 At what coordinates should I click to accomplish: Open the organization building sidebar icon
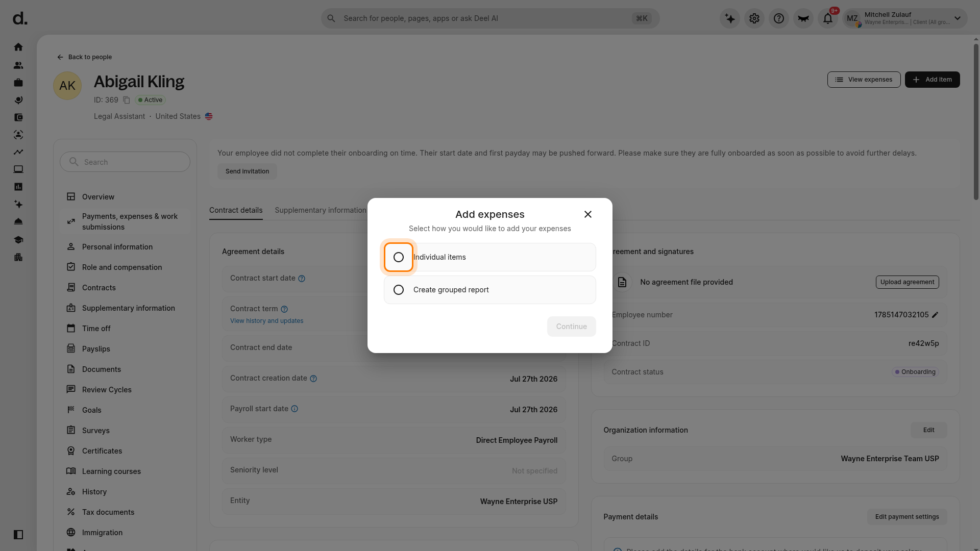pyautogui.click(x=18, y=257)
